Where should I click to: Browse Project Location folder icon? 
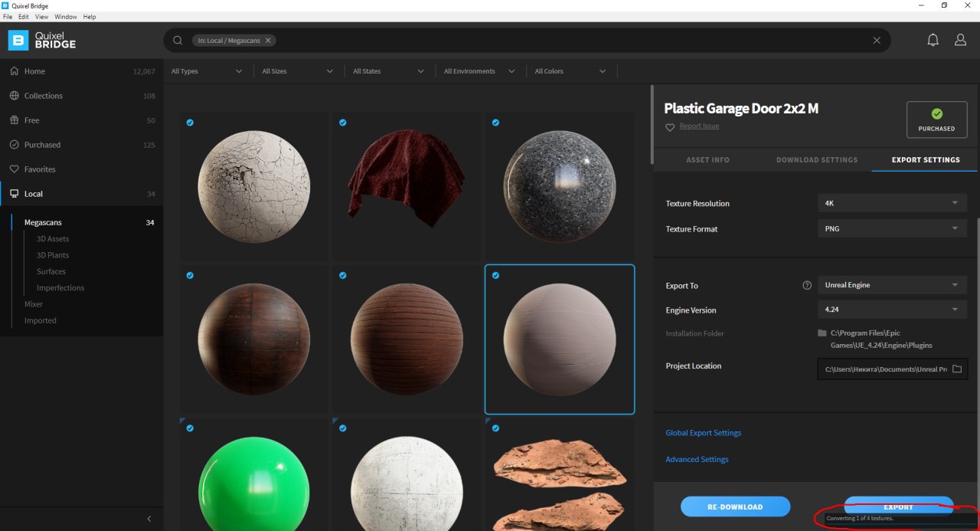pos(957,369)
